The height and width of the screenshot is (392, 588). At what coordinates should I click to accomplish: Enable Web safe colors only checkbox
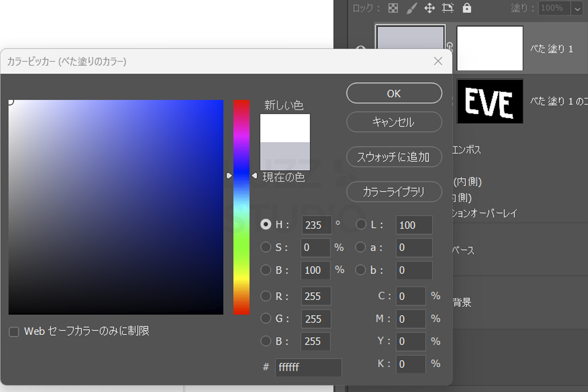[14, 332]
